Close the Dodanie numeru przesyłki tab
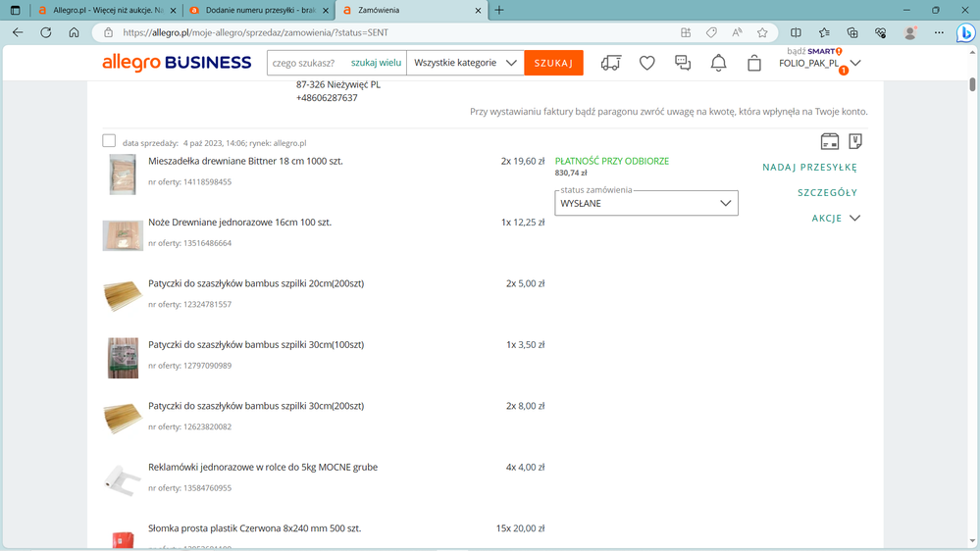 coord(326,11)
